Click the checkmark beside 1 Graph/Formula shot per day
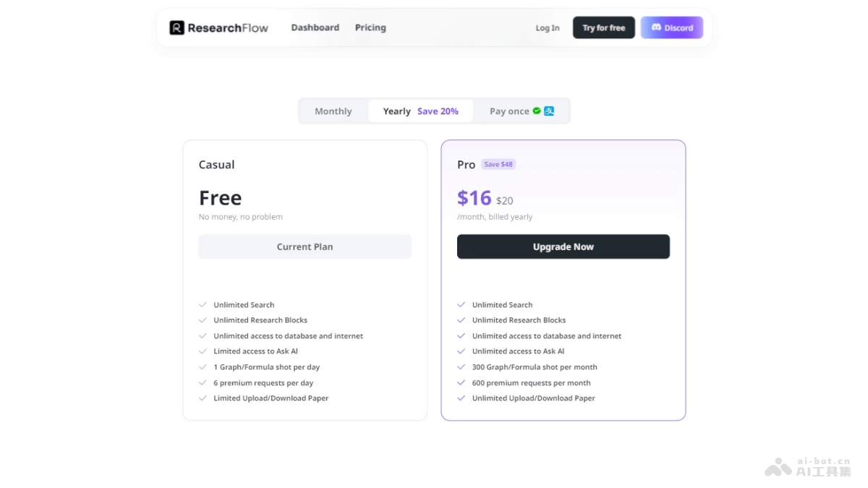Image resolution: width=868 pixels, height=488 pixels. 203,367
